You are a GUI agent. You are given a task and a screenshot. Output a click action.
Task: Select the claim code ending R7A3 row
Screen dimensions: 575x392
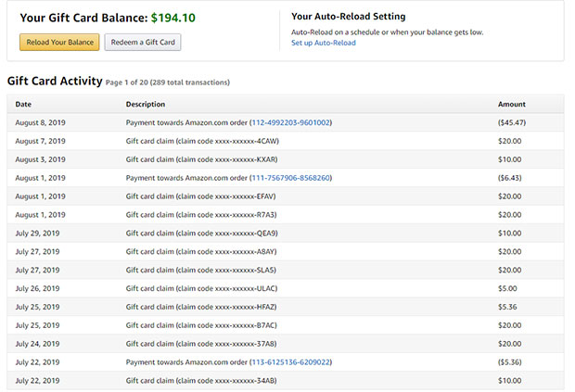[286, 215]
